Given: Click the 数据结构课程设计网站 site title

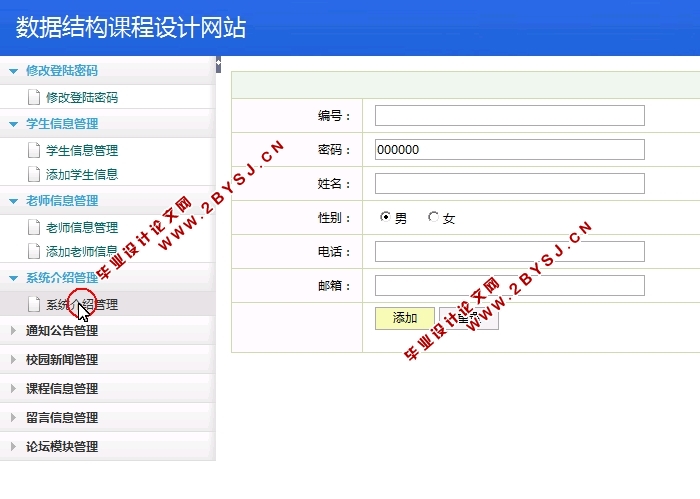Looking at the screenshot, I should (131, 27).
